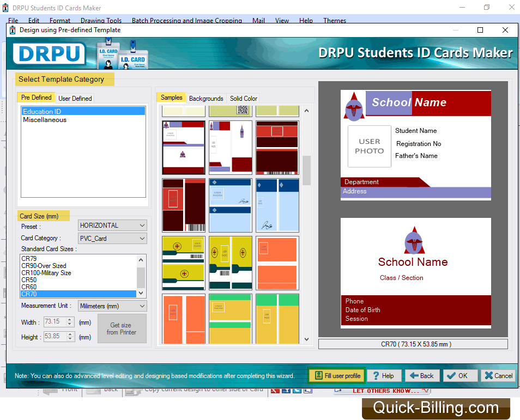Image resolution: width=520 pixels, height=420 pixels.
Task: Select the yellow plus-symbol card template thumbnail
Action: [x=183, y=263]
